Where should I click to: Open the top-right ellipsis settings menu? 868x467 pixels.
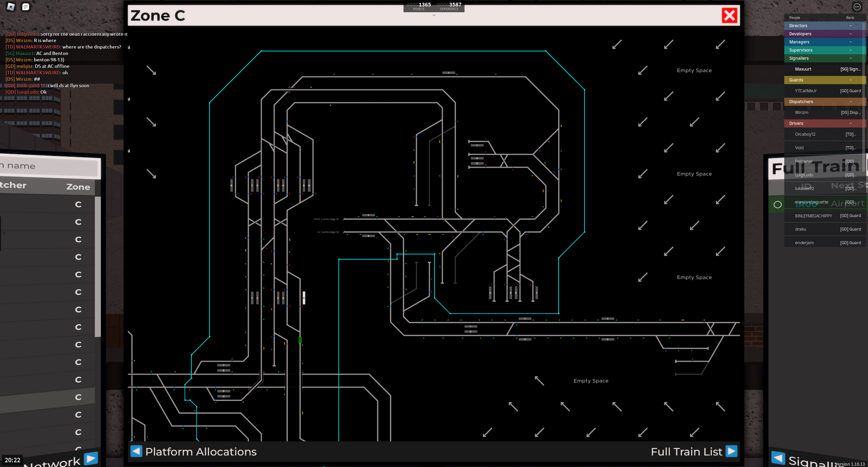click(857, 7)
